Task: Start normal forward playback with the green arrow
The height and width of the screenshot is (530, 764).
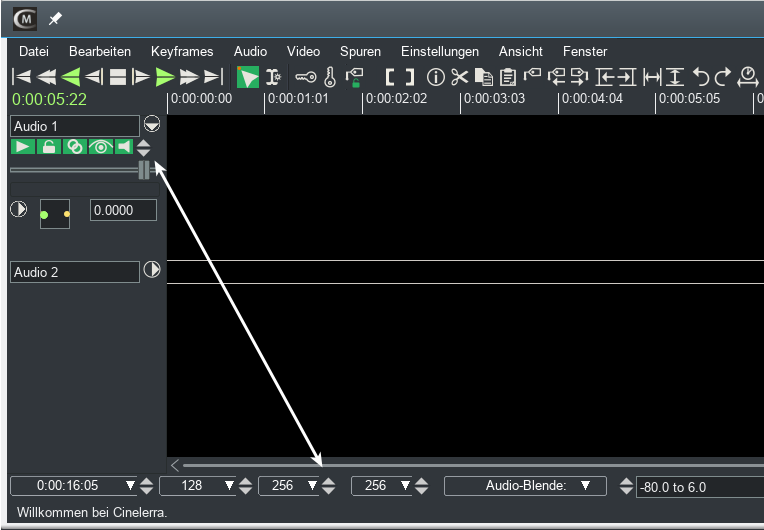Action: tap(165, 77)
